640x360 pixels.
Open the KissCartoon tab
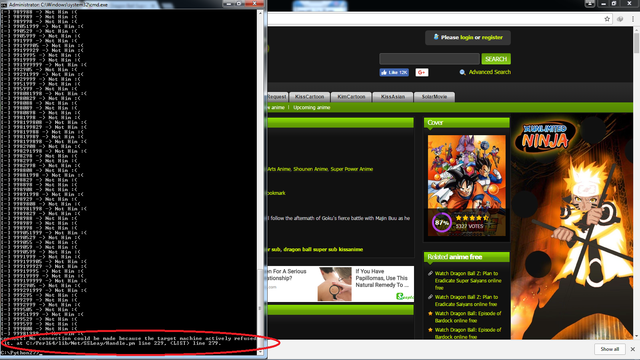click(x=309, y=97)
